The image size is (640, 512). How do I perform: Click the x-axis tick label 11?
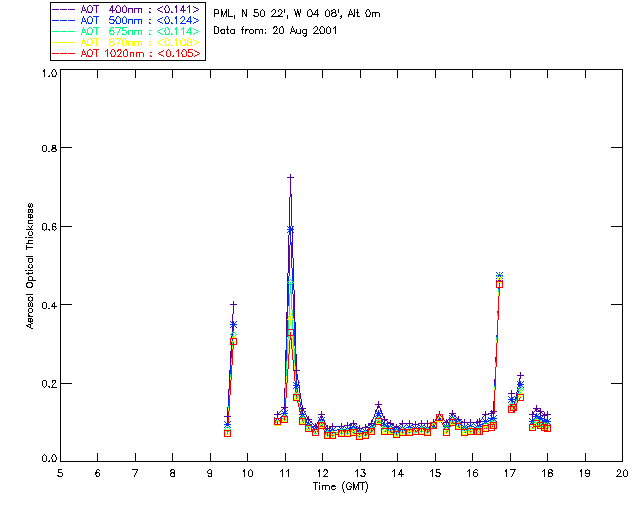click(285, 473)
